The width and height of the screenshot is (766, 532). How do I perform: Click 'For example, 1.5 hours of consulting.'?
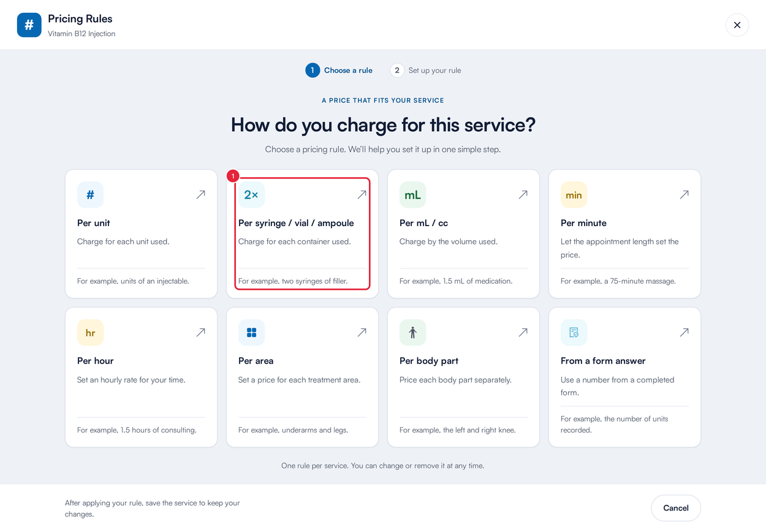tap(137, 430)
